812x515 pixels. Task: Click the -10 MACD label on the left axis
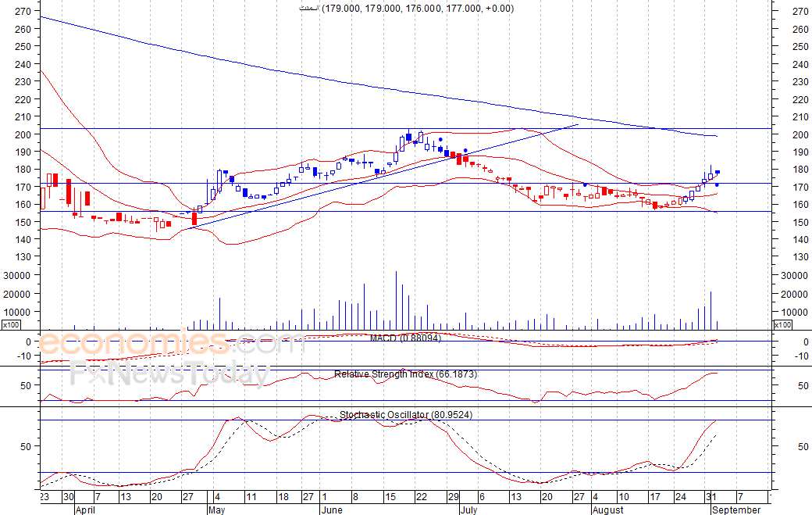[24, 356]
